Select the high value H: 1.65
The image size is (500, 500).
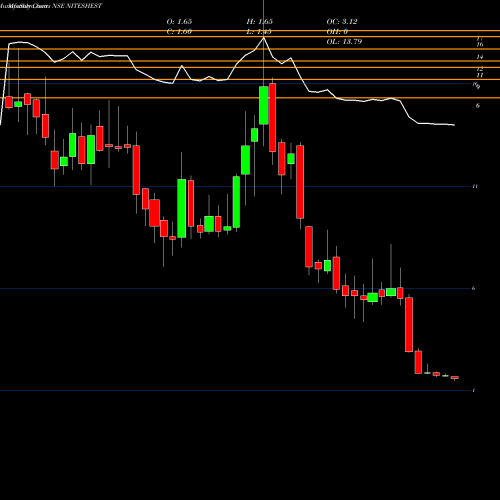pos(259,21)
